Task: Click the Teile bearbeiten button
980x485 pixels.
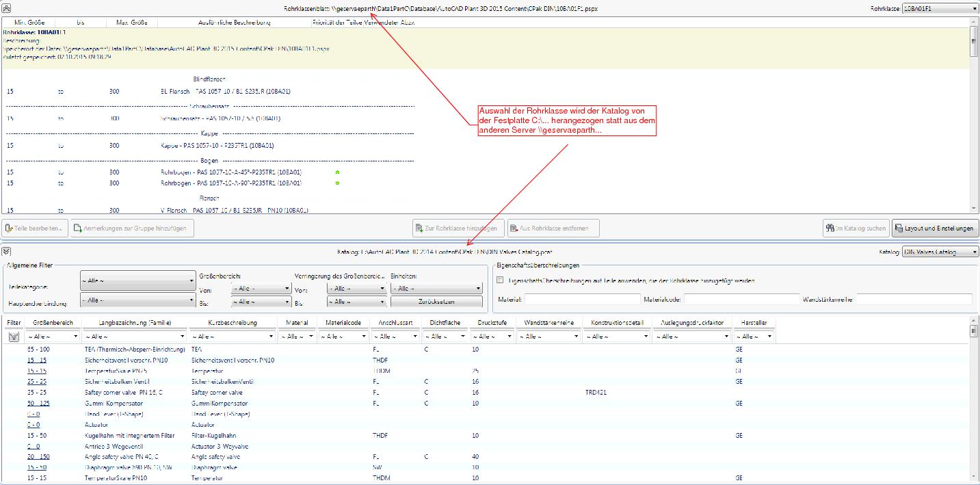Action: coord(36,228)
